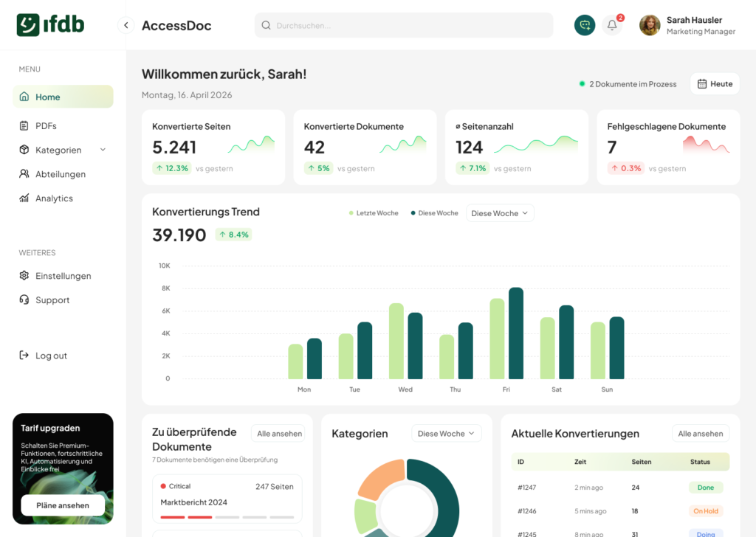This screenshot has height=537, width=756.
Task: Click the calendar icon in Heute button
Action: click(x=702, y=84)
